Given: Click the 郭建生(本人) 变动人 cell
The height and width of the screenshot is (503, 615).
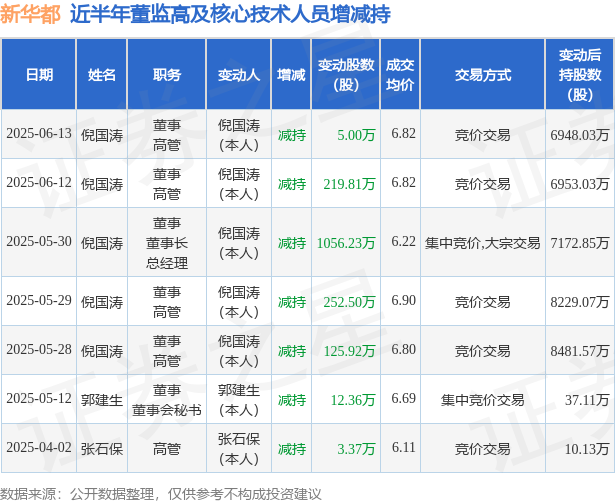Looking at the screenshot, I should (239, 400).
